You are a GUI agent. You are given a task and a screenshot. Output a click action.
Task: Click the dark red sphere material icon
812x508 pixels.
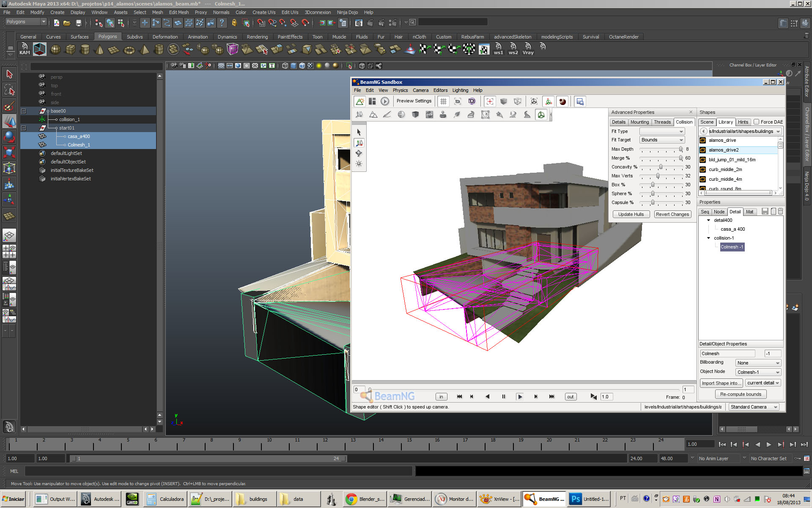(x=562, y=101)
